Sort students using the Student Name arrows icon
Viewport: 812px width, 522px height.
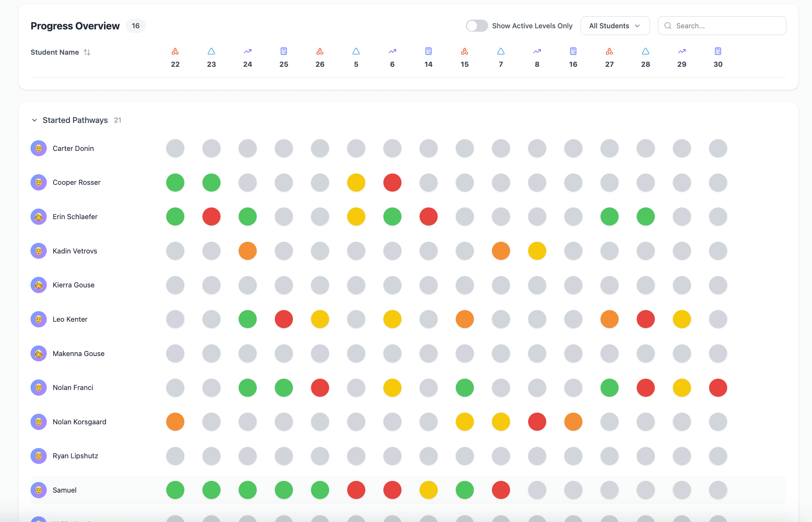pyautogui.click(x=87, y=52)
